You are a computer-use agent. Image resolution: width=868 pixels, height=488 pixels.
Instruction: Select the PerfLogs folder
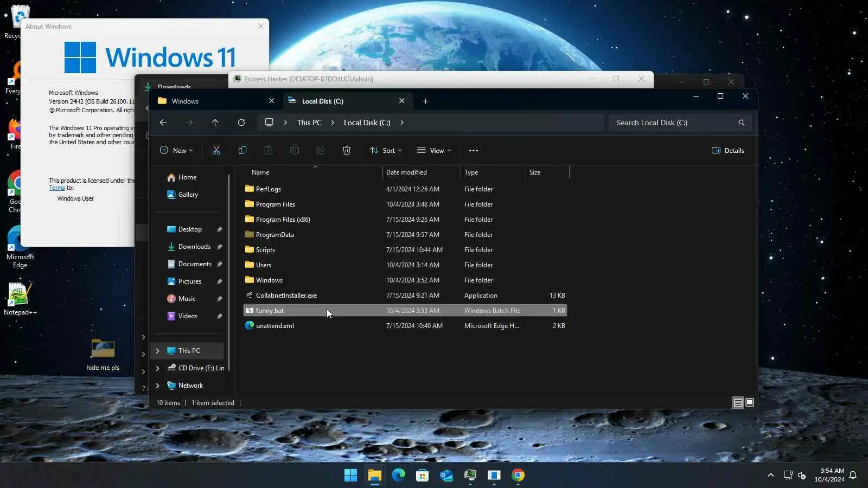pos(405,189)
